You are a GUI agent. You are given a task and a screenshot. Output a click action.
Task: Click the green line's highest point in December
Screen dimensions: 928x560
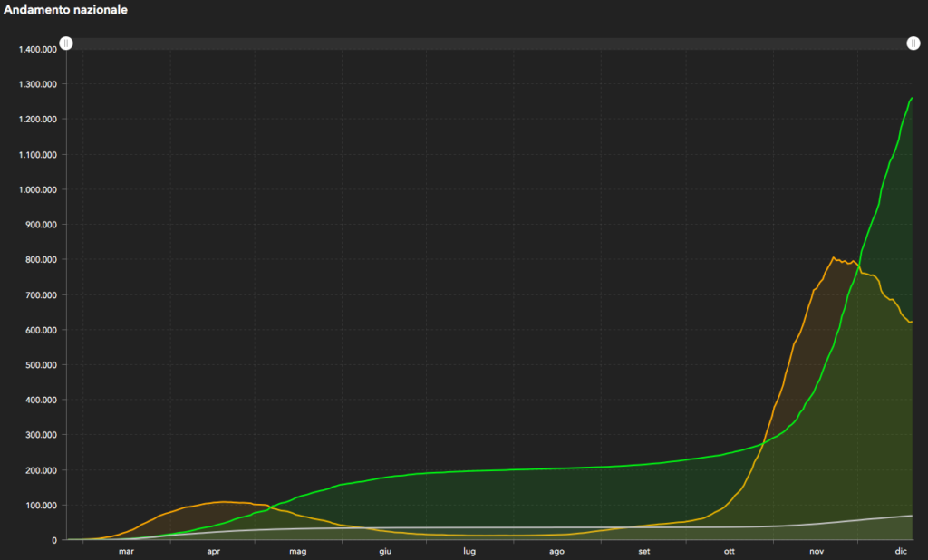912,98
